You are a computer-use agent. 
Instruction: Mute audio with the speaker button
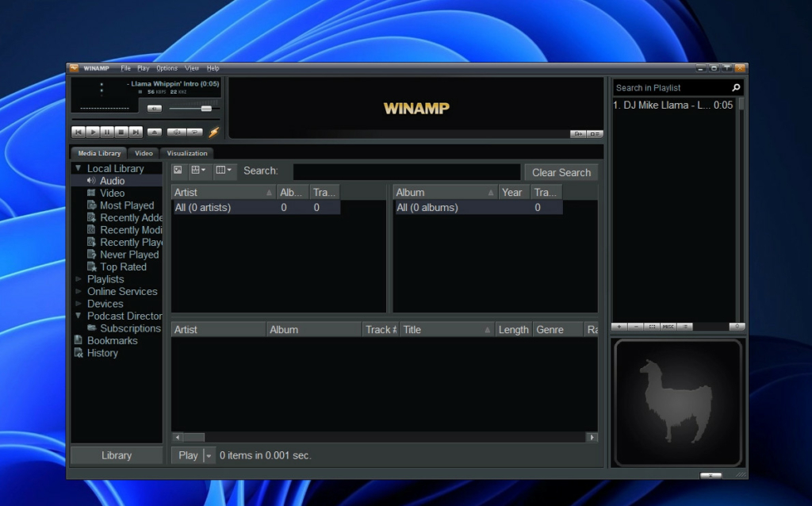[155, 109]
